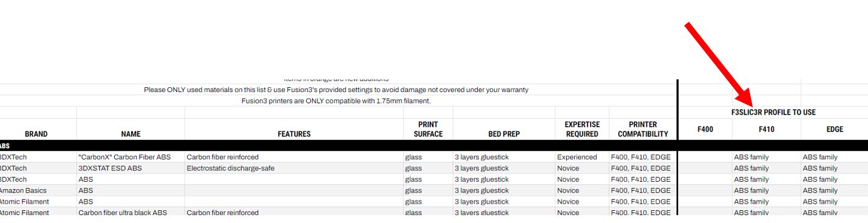Select the warranty warning text row
868x223 pixels.
coord(336,90)
